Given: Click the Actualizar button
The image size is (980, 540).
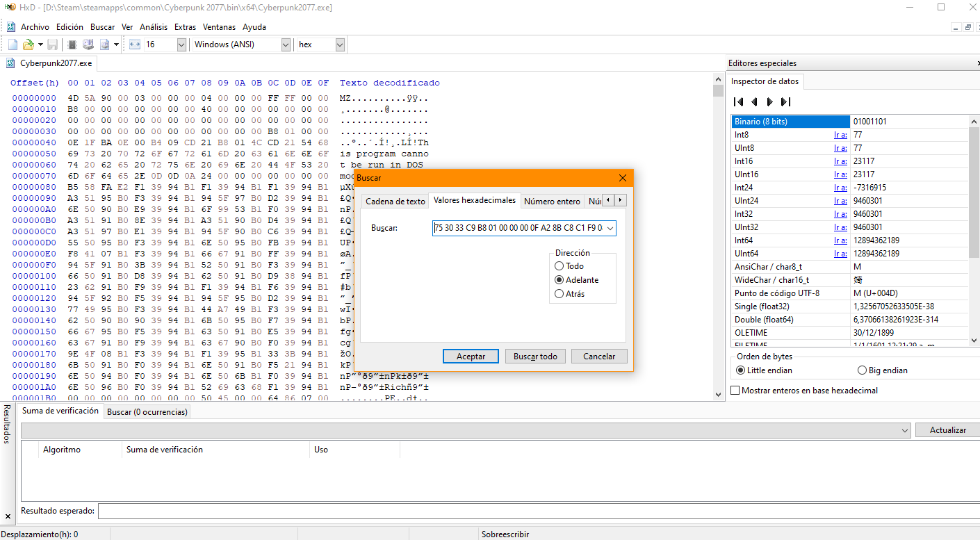Looking at the screenshot, I should (x=948, y=430).
